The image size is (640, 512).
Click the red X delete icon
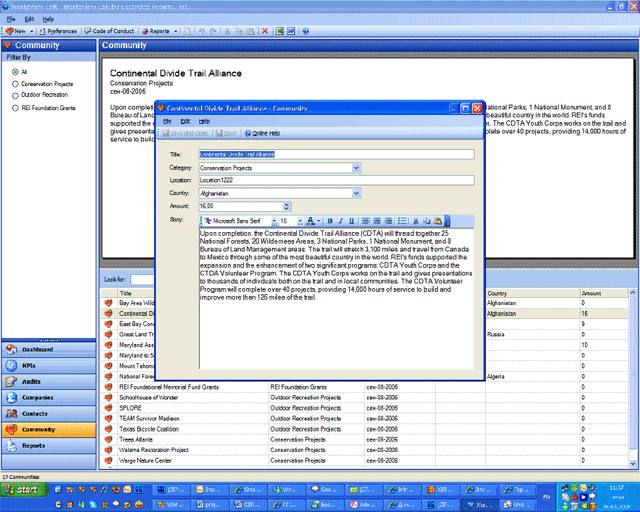tap(265, 31)
